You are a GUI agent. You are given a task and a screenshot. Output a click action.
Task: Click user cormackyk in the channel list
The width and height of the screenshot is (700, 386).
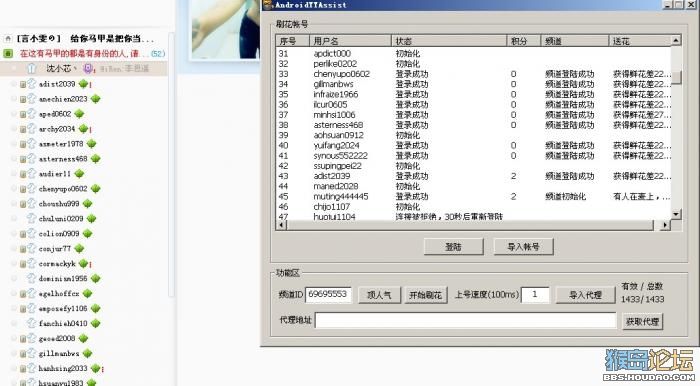click(57, 264)
